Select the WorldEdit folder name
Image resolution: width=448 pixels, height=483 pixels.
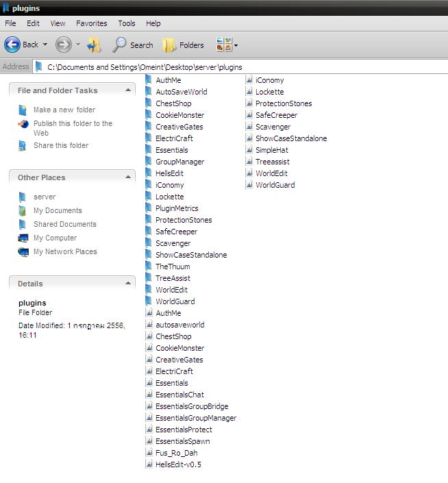pyautogui.click(x=171, y=290)
